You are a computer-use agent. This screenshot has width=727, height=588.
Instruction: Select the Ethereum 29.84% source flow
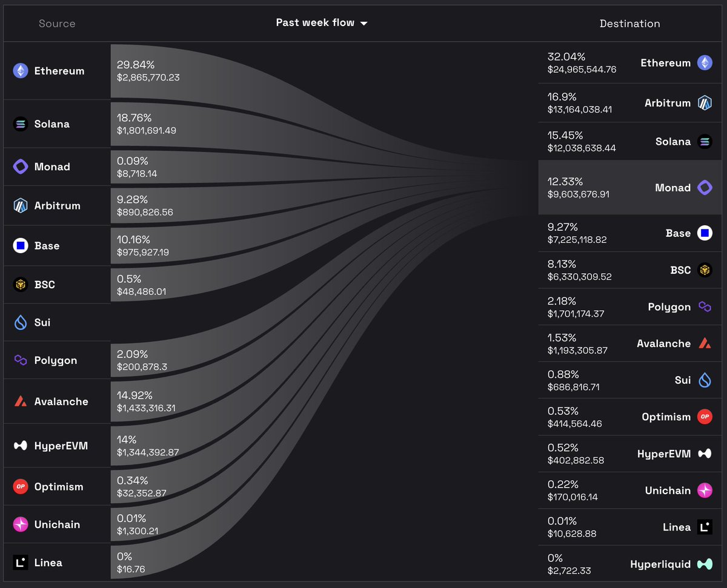coord(148,71)
